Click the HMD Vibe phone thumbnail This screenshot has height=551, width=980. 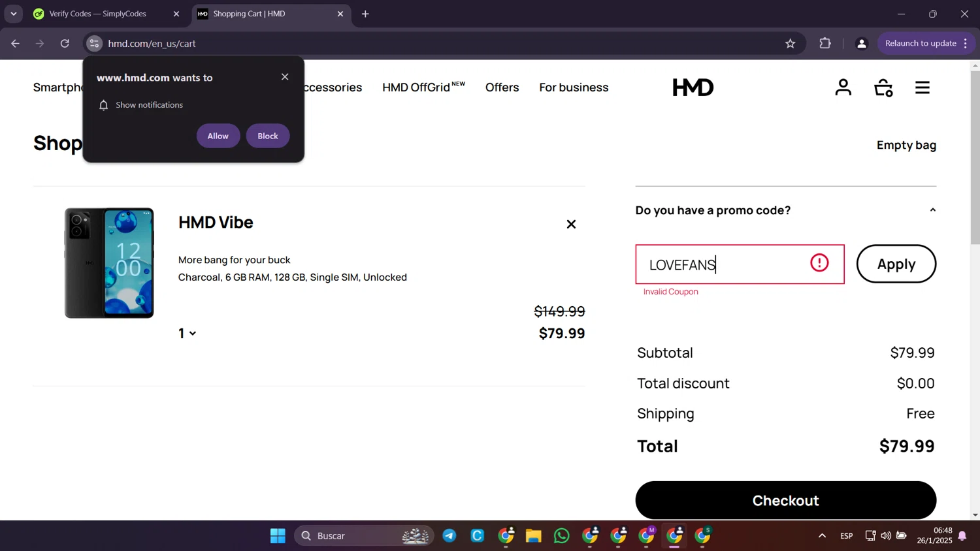click(x=109, y=263)
